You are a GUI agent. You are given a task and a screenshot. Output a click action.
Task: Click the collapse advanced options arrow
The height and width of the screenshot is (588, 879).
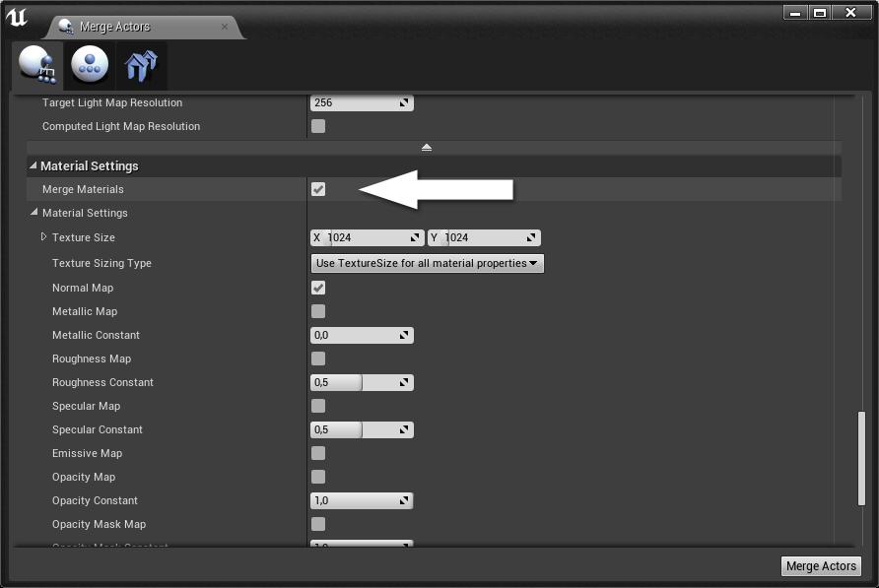point(427,147)
